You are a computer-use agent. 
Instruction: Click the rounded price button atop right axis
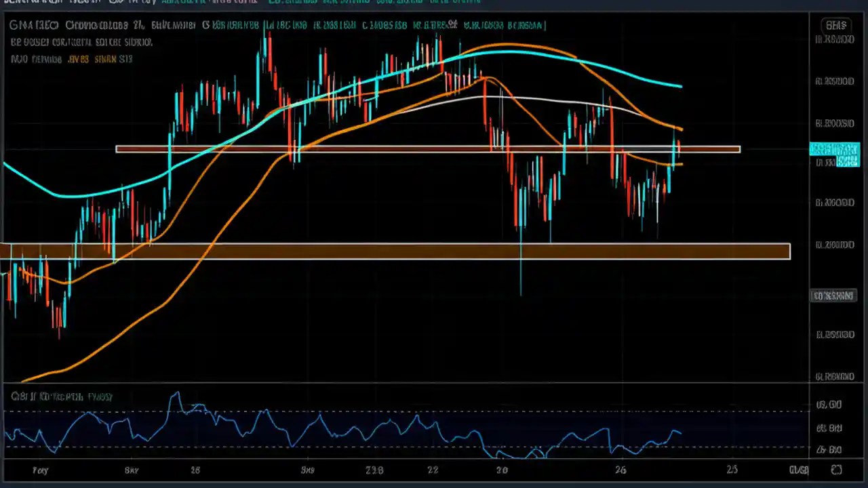tap(835, 25)
